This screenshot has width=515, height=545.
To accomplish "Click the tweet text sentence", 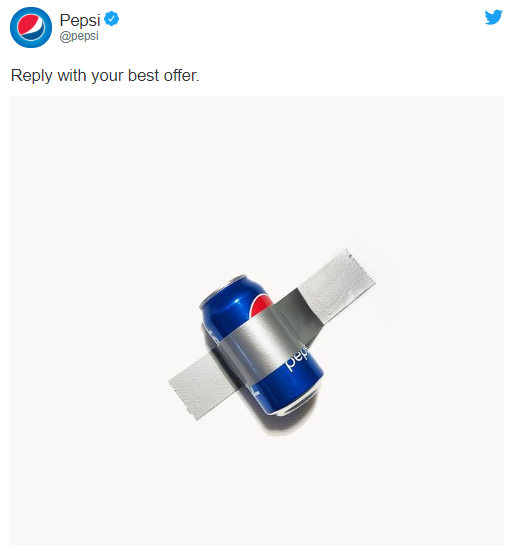I will [x=105, y=75].
